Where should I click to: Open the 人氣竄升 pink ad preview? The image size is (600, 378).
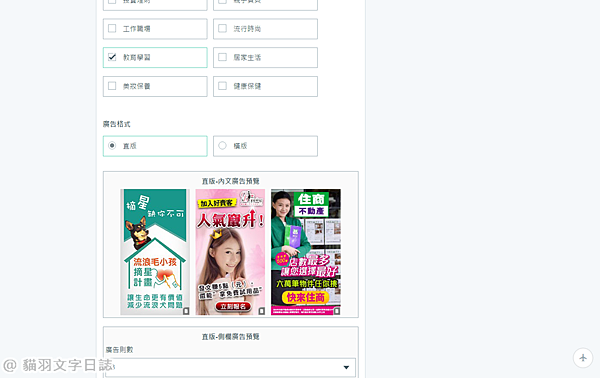[230, 252]
